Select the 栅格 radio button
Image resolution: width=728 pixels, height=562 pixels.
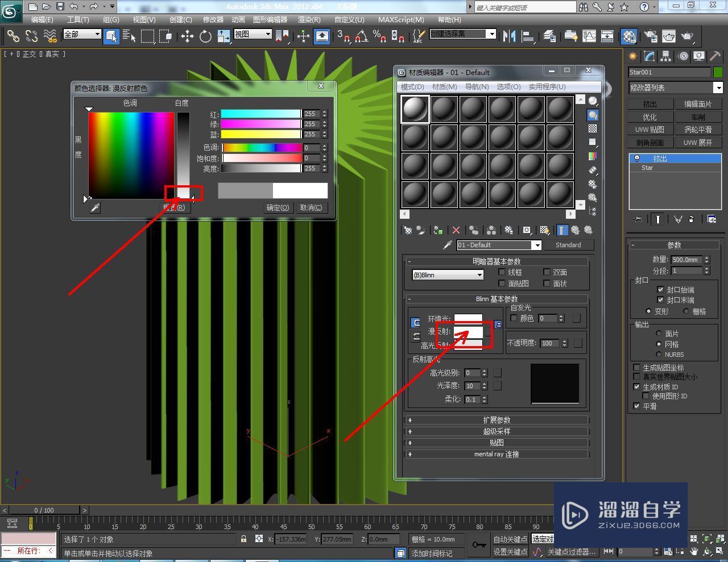pyautogui.click(x=686, y=311)
